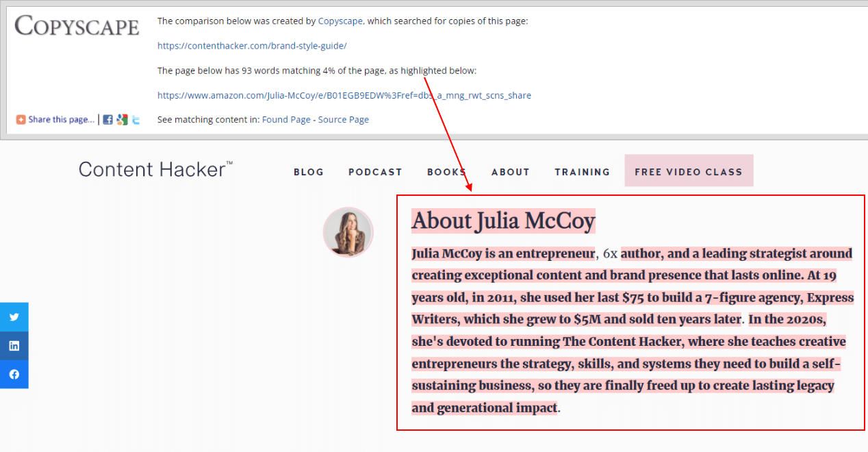Click the 'About Julia McCoy' heading
The image size is (868, 452).
coord(503,221)
